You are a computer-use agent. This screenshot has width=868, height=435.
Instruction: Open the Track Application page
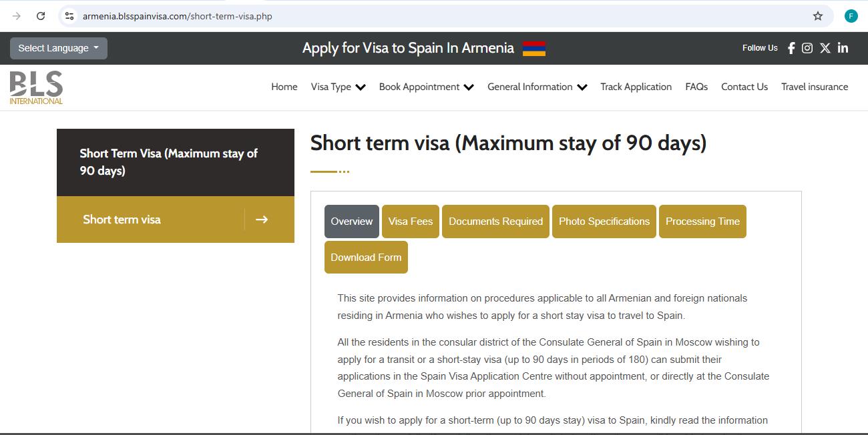tap(636, 87)
